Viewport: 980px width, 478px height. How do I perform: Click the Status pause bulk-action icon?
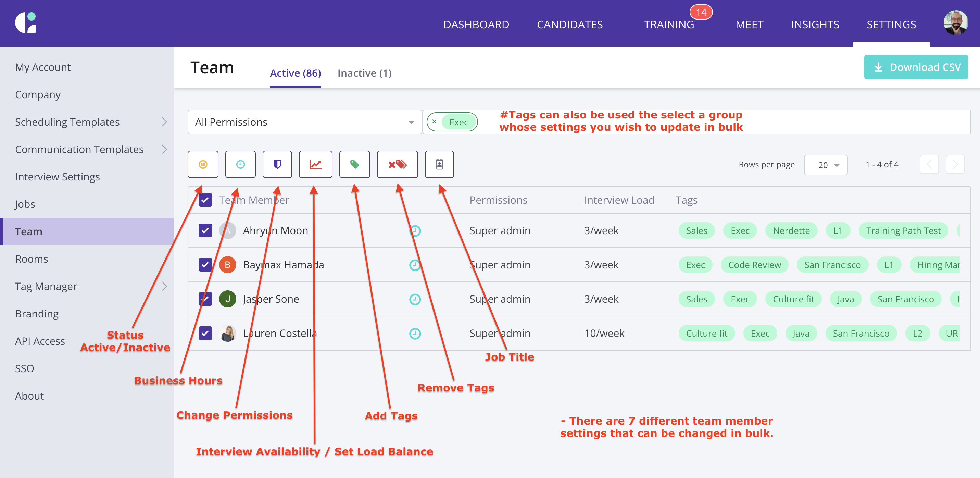click(x=203, y=164)
